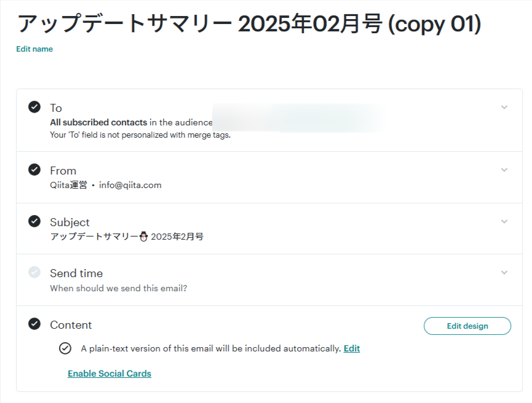Expand the Subject section chevron
Viewport: 532px width, 403px height.
point(504,222)
